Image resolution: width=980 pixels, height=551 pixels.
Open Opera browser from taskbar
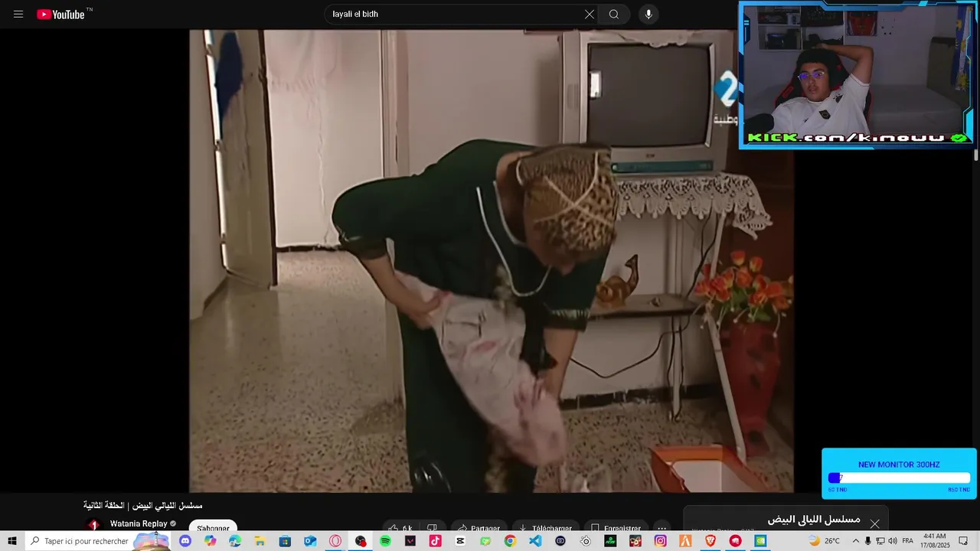click(335, 541)
